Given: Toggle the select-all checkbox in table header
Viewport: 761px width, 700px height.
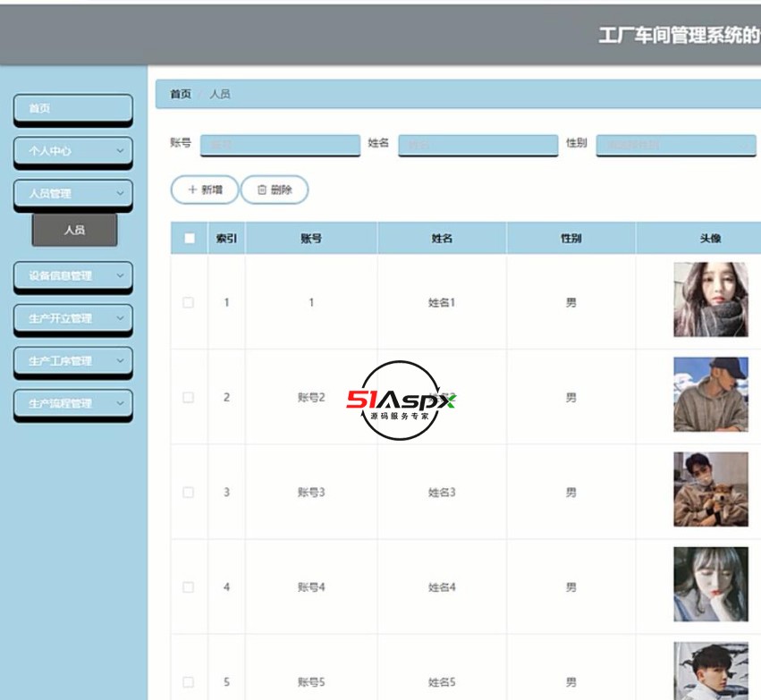Looking at the screenshot, I should [188, 238].
